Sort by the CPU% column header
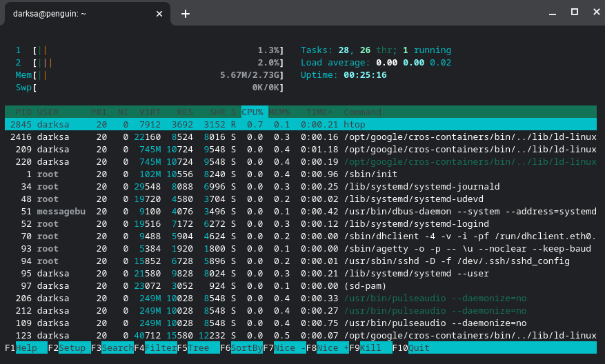605x364 pixels. click(252, 112)
